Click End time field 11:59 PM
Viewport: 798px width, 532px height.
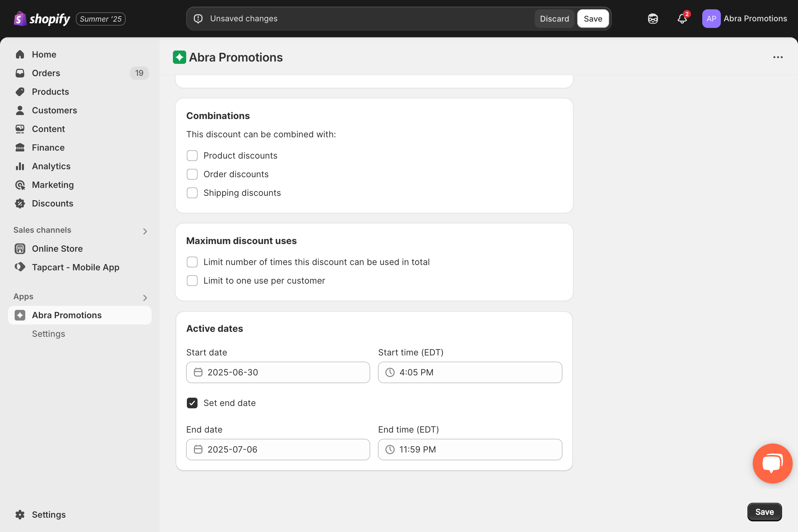tap(470, 449)
